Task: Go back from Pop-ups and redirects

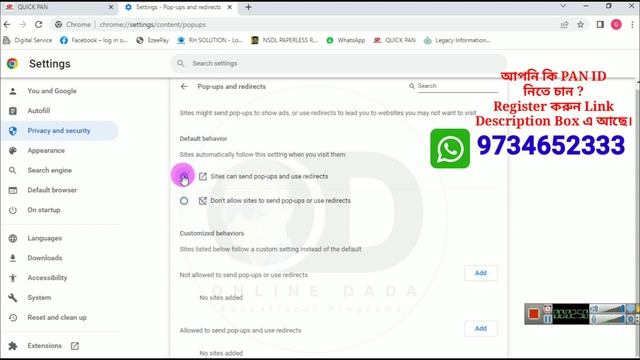Action: (184, 87)
